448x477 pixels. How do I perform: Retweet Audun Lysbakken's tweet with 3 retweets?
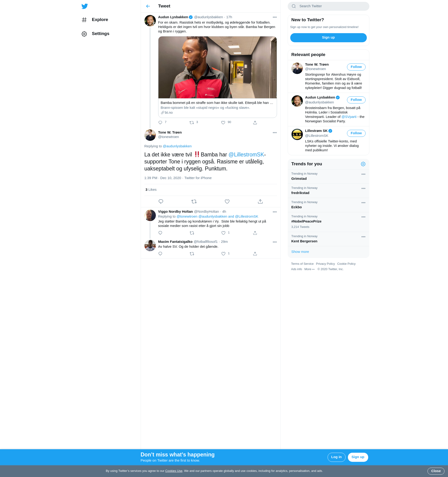[192, 123]
